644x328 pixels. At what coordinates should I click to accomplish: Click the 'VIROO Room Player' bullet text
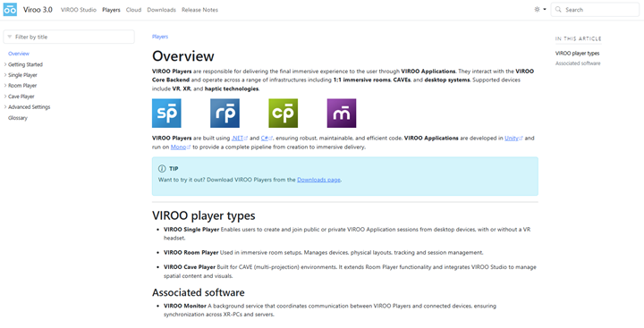pyautogui.click(x=191, y=252)
